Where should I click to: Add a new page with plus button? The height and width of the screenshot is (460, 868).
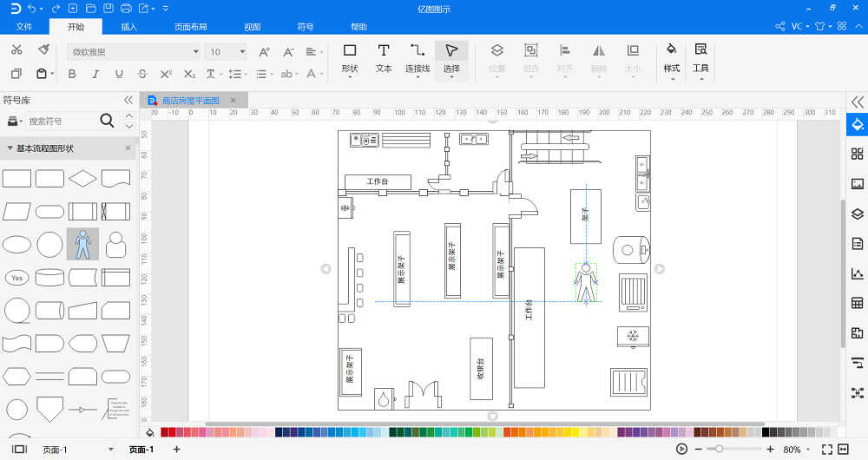point(176,450)
